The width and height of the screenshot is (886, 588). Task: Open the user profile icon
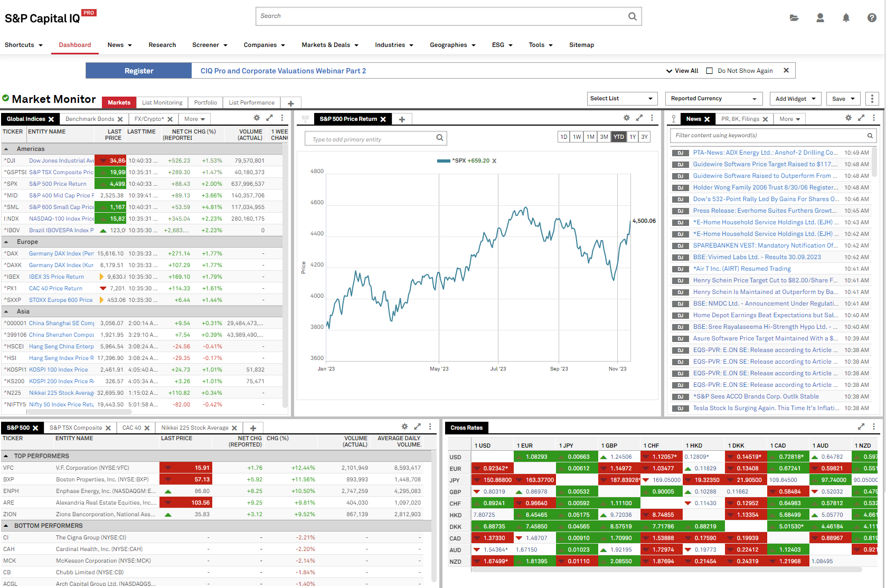pos(820,17)
